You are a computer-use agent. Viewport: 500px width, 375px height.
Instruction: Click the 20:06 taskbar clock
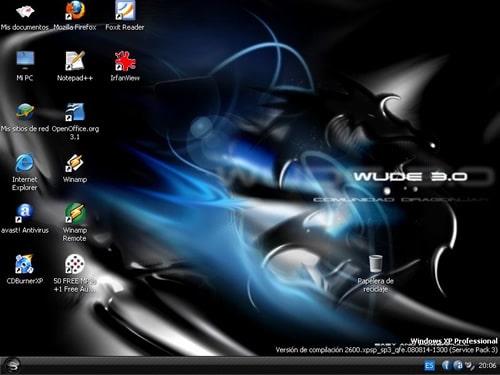tap(487, 366)
